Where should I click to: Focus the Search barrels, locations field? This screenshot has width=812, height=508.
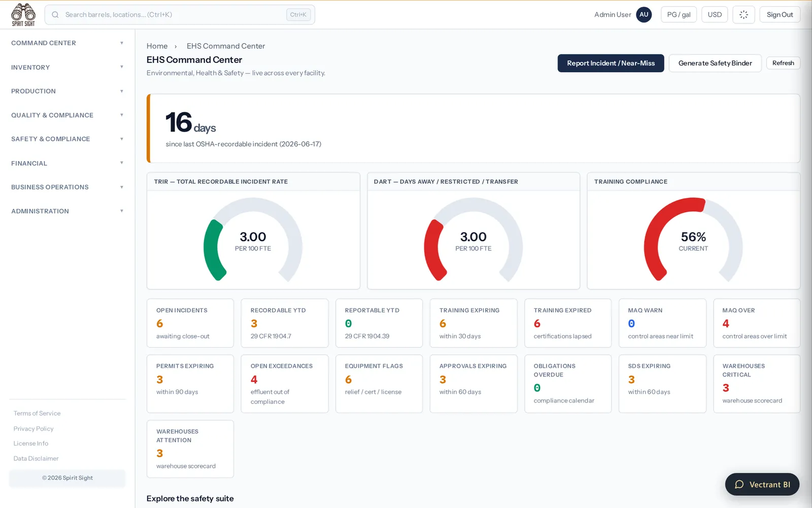click(x=180, y=15)
